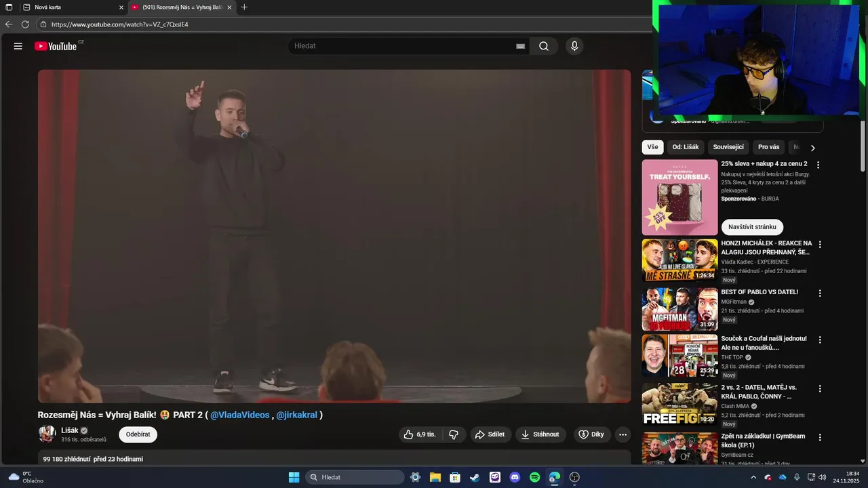
Task: Open the tab actions menu icon
Action: [9, 7]
